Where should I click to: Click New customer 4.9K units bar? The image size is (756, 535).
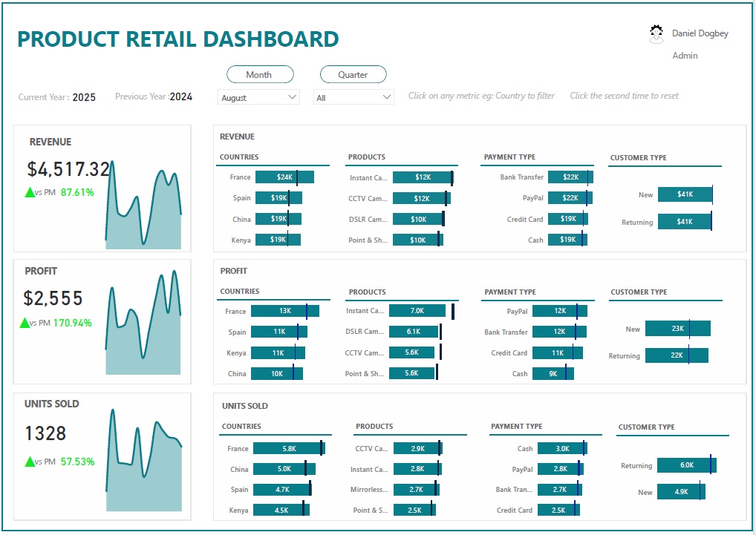coord(681,492)
